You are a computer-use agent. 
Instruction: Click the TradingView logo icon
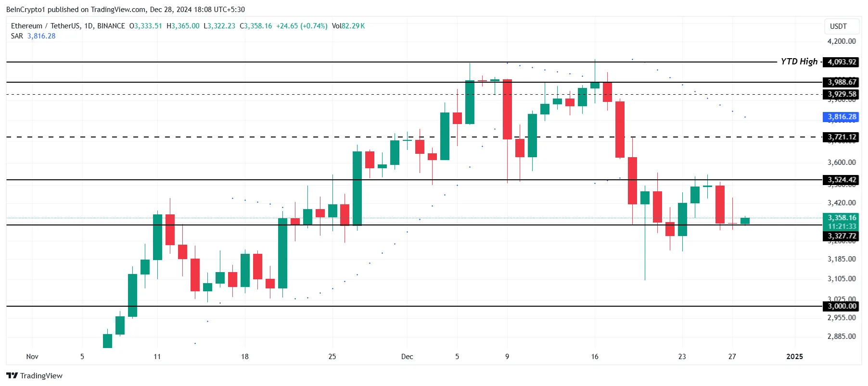coord(12,375)
